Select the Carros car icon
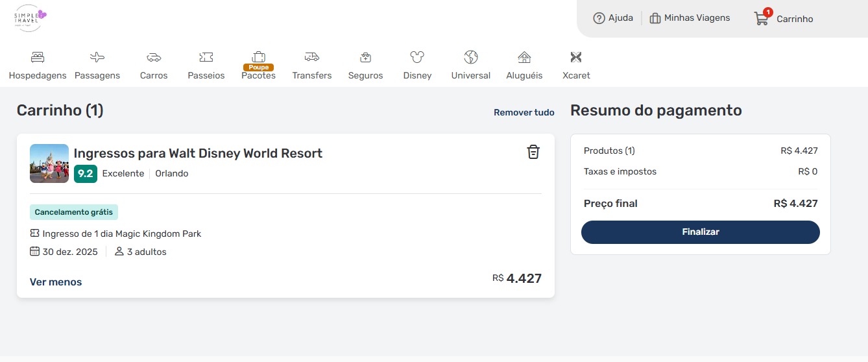868x362 pixels. tap(154, 57)
